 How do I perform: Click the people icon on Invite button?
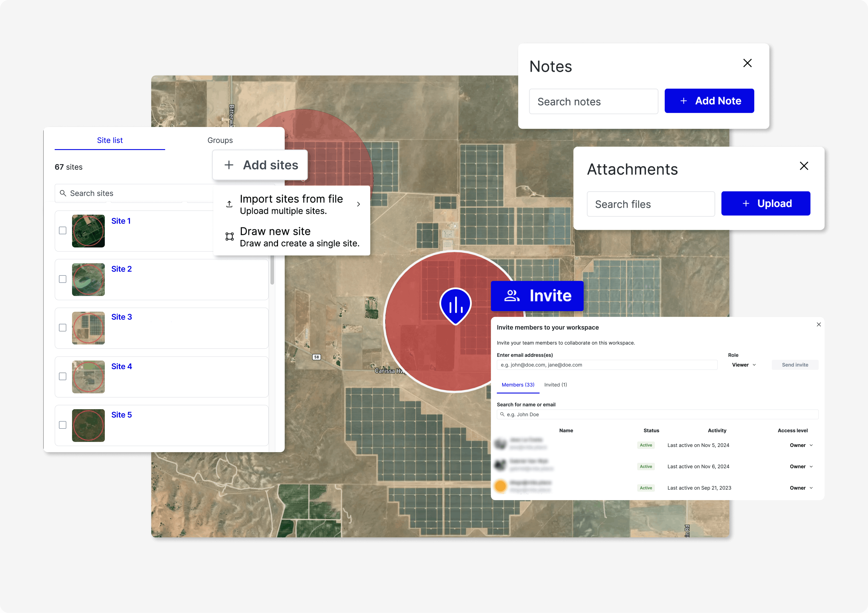tap(512, 296)
